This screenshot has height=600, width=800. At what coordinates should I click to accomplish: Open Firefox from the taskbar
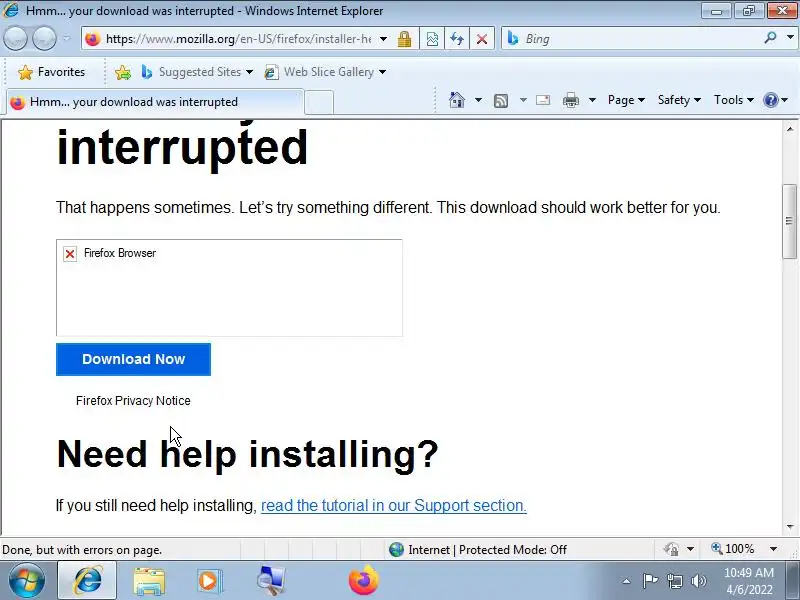click(x=364, y=580)
